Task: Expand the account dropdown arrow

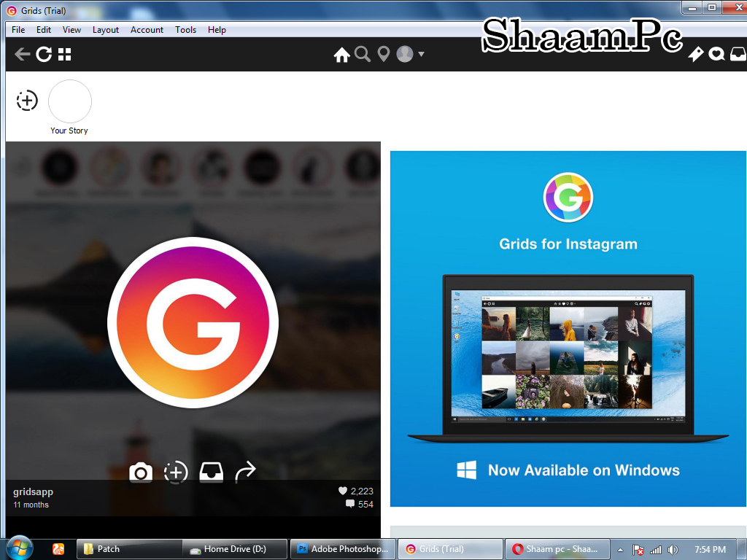Action: click(x=421, y=54)
